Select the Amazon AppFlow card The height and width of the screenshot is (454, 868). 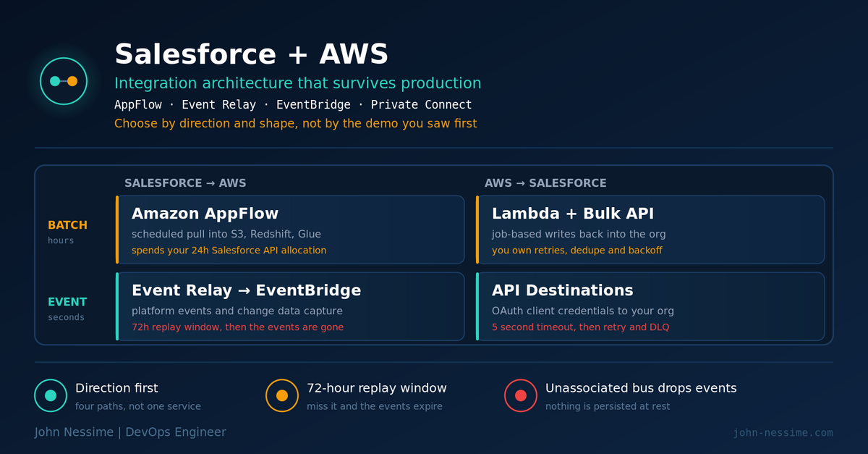(290, 230)
